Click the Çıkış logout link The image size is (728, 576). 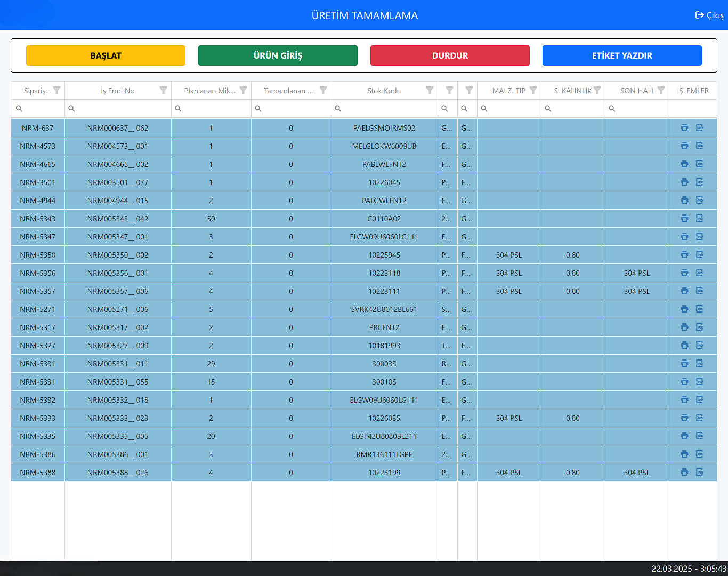(x=709, y=15)
